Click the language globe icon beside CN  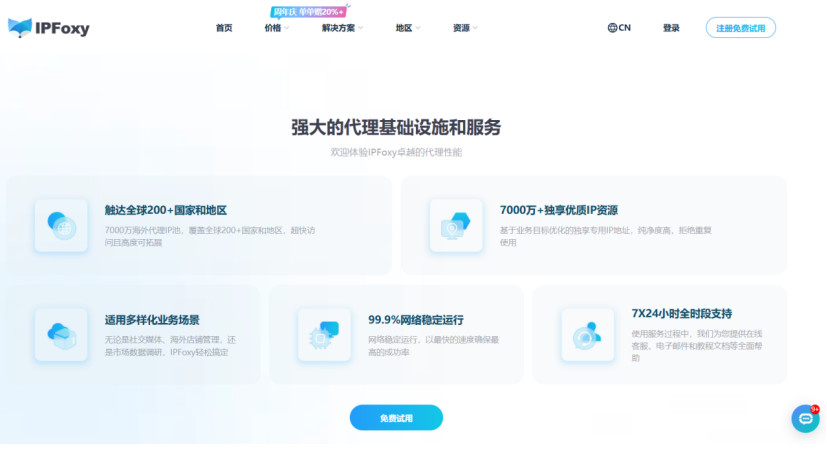tap(612, 28)
